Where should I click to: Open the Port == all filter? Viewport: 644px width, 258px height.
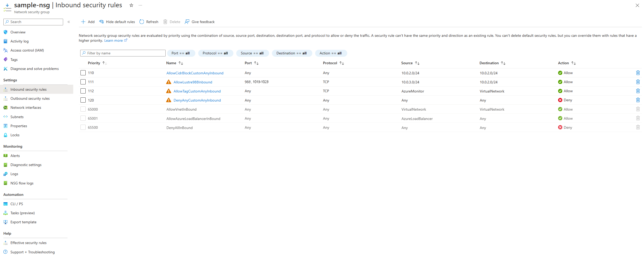tap(181, 53)
